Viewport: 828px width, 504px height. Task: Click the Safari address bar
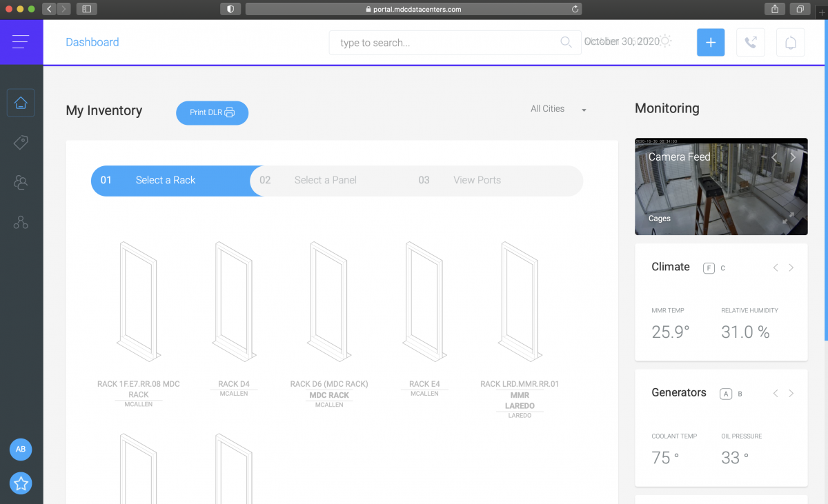tap(413, 9)
